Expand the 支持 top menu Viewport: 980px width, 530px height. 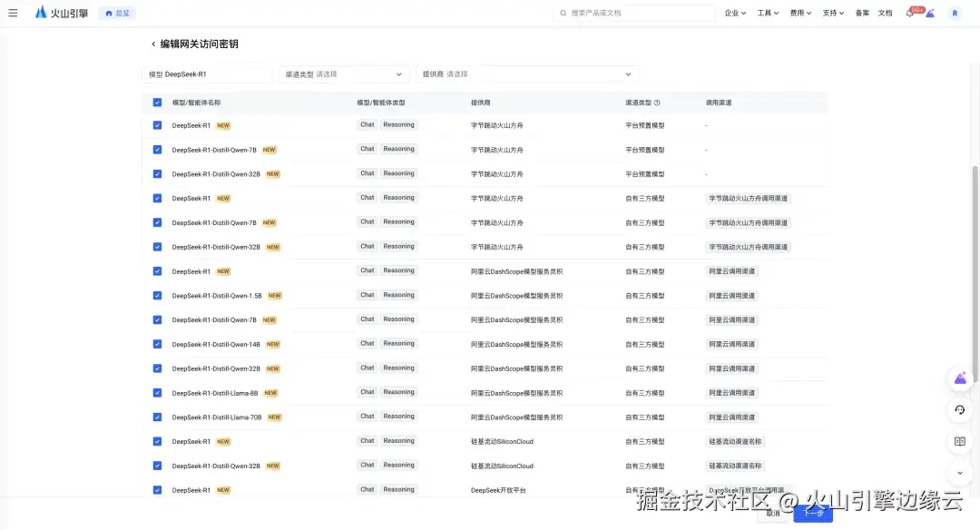[x=833, y=13]
